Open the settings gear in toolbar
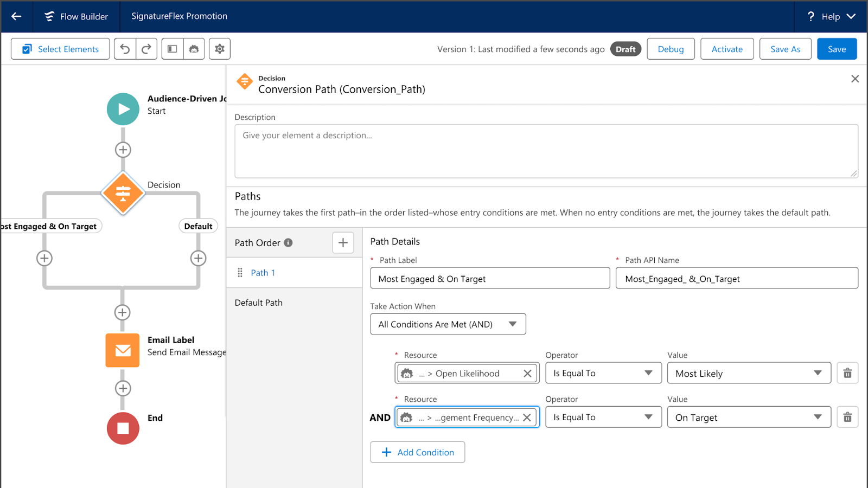 [x=220, y=49]
